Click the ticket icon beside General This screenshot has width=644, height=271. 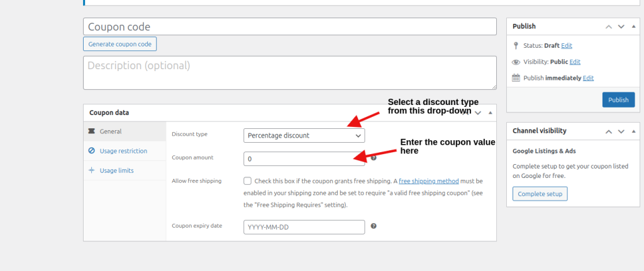coord(91,131)
